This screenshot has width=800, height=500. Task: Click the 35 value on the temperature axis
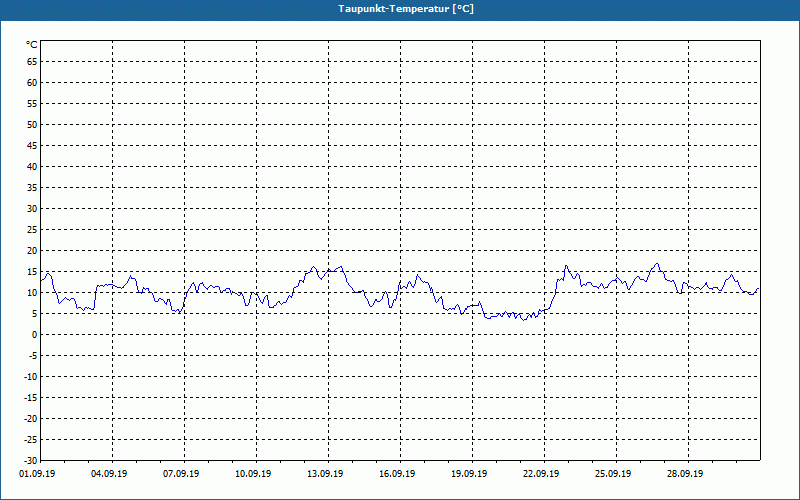coord(32,188)
